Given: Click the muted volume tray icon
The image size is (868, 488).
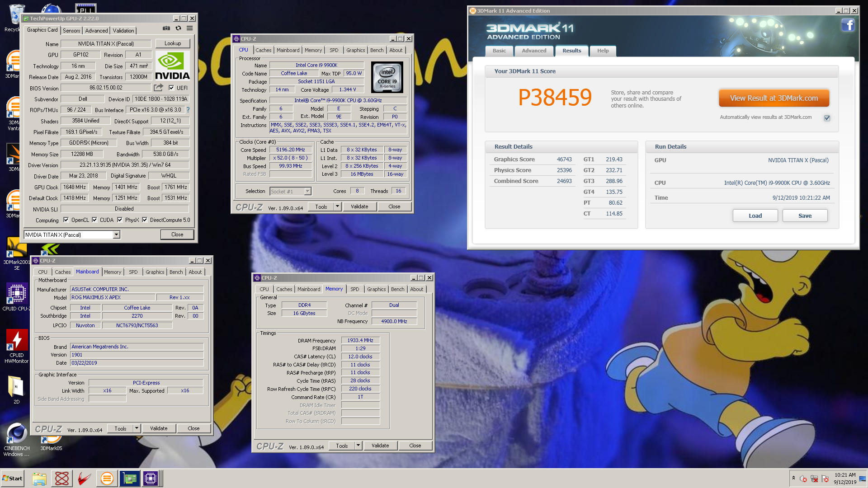Looking at the screenshot, I should point(803,479).
